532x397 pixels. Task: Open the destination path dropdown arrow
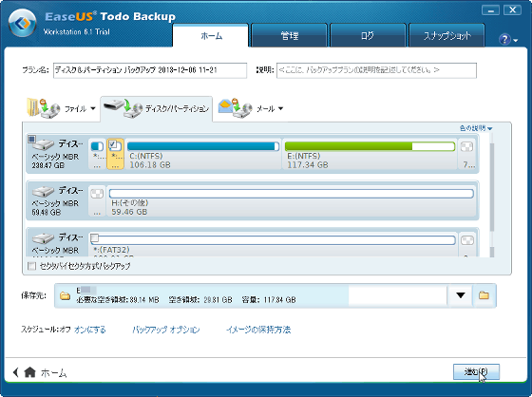point(461,295)
